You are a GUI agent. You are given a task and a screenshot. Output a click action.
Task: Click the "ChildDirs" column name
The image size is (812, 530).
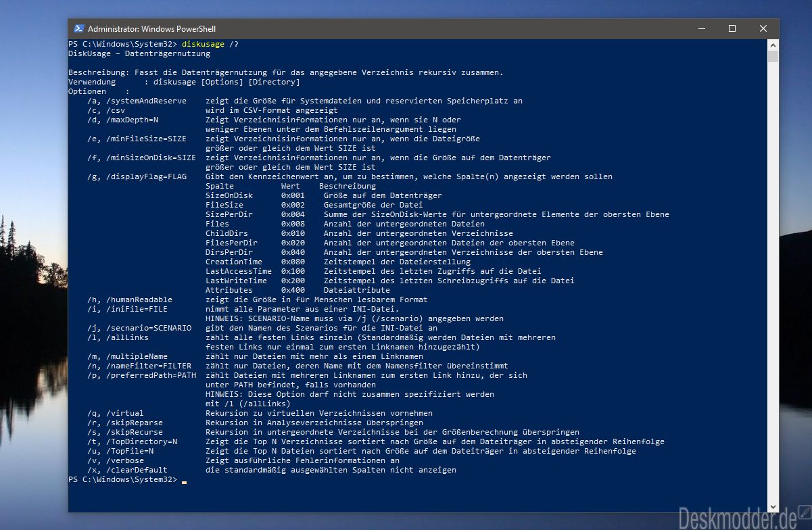[x=226, y=233]
